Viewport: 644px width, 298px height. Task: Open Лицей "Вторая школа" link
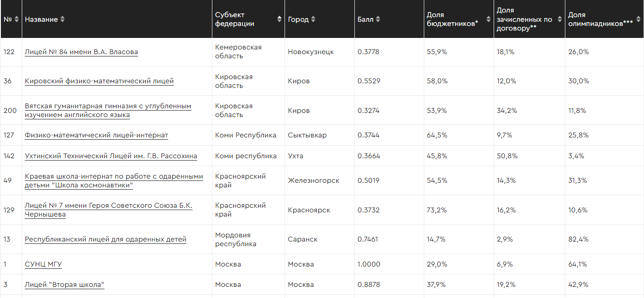click(64, 285)
